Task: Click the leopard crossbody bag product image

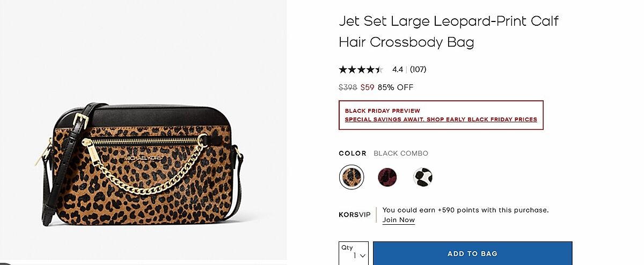Action: tap(143, 164)
